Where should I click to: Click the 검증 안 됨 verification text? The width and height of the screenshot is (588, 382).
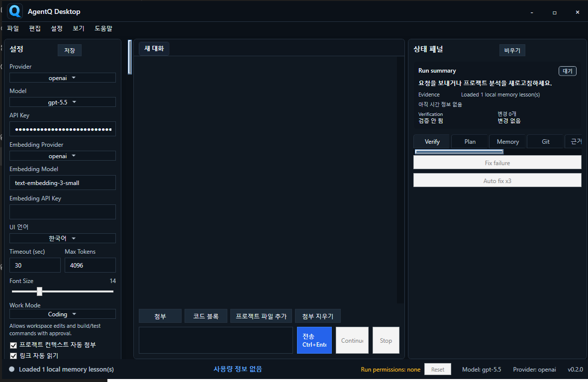[x=430, y=121]
